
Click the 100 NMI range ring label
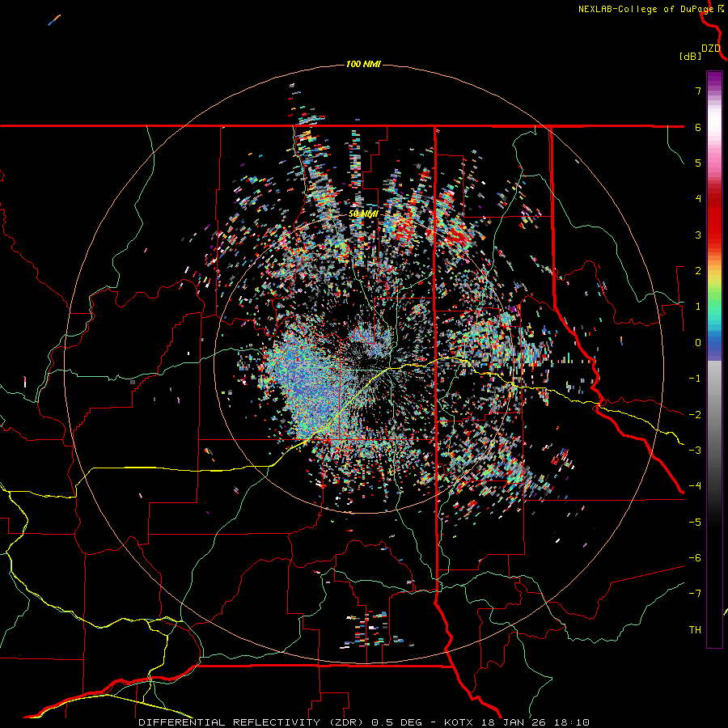(x=363, y=64)
